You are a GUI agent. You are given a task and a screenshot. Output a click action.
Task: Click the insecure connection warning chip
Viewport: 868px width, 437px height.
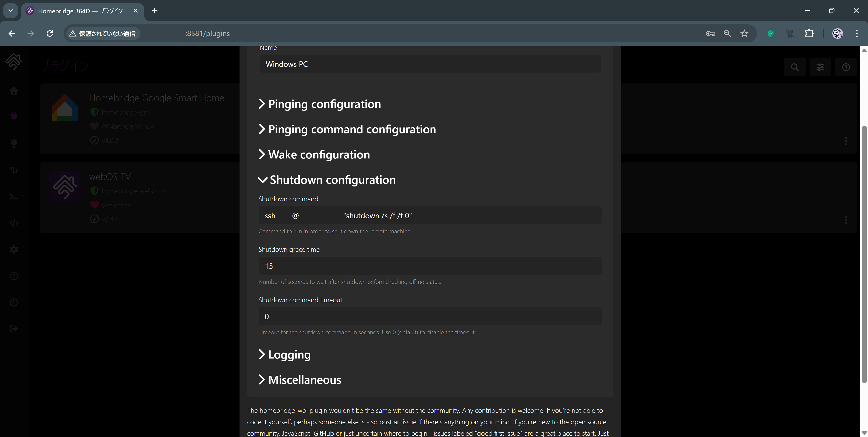point(102,33)
